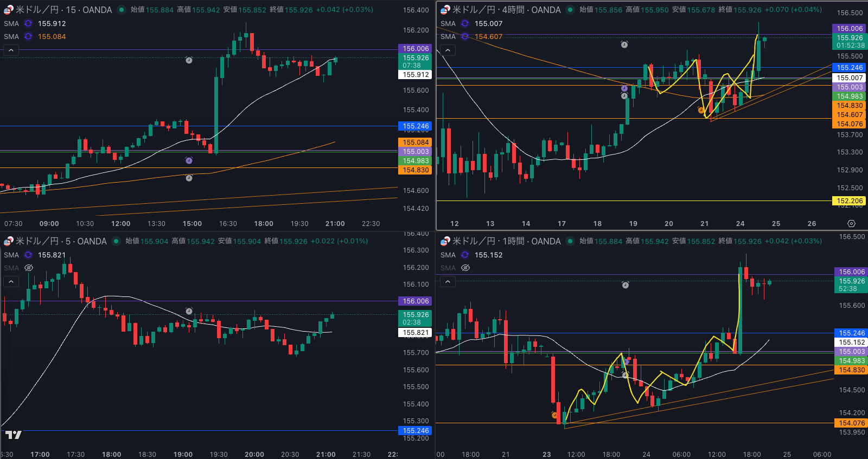The width and height of the screenshot is (868, 459).
Task: Click the 米ドル/円 · 1時間 · OANDA symbol title
Action: pyautogui.click(x=506, y=241)
